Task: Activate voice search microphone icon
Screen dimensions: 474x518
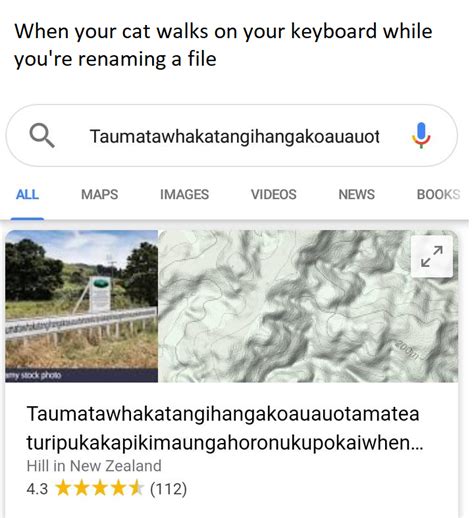Action: (x=421, y=135)
